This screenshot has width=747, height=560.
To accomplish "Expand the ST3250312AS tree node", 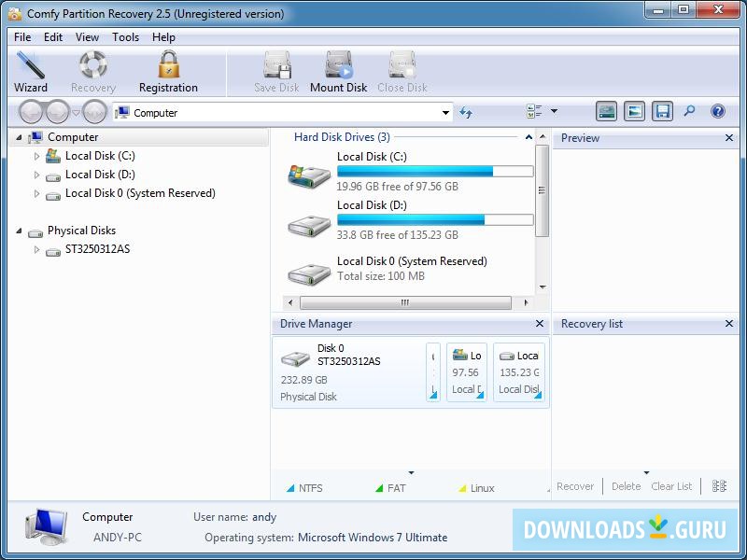I will click(36, 249).
